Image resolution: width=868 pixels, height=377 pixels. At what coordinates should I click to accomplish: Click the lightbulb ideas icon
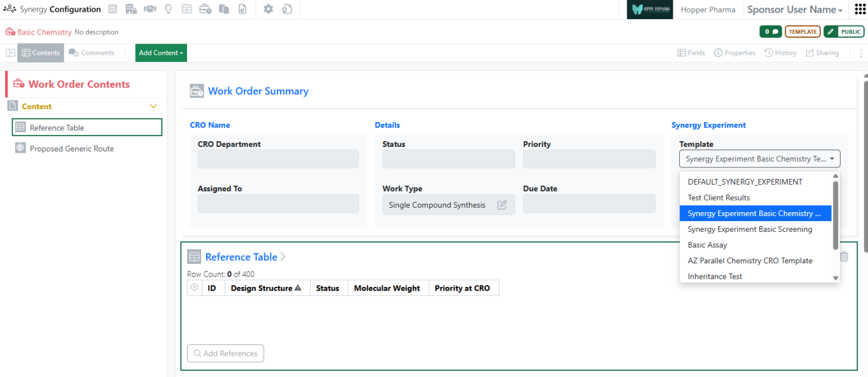click(x=168, y=10)
